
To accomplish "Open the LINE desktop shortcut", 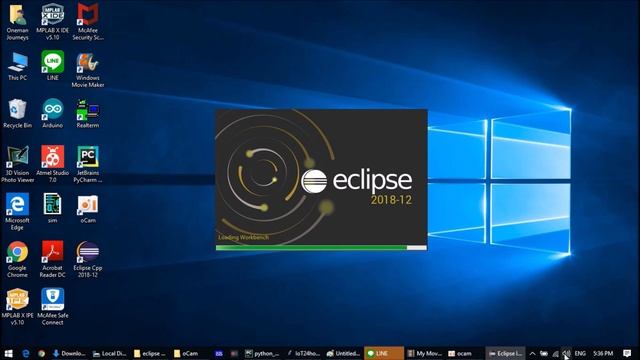I will [53, 65].
